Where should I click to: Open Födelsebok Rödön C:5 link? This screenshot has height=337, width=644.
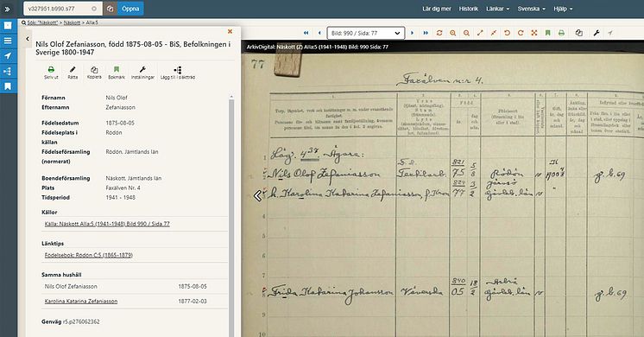[x=89, y=255]
